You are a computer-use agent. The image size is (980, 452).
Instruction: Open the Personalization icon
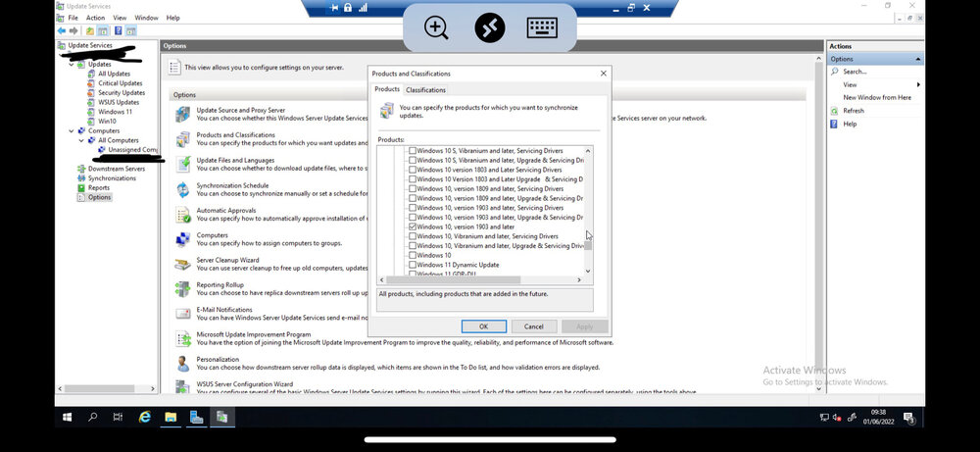click(x=182, y=363)
